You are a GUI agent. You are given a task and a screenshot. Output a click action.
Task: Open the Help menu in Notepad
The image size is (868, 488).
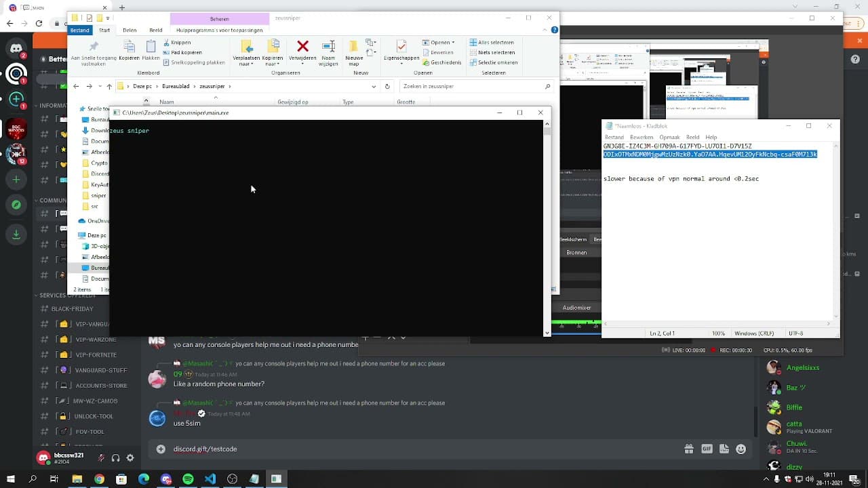(711, 138)
